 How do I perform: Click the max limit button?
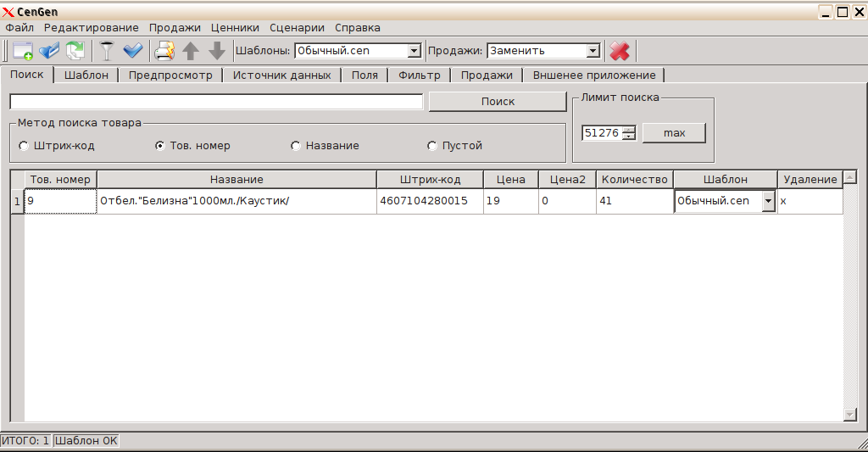tap(674, 133)
